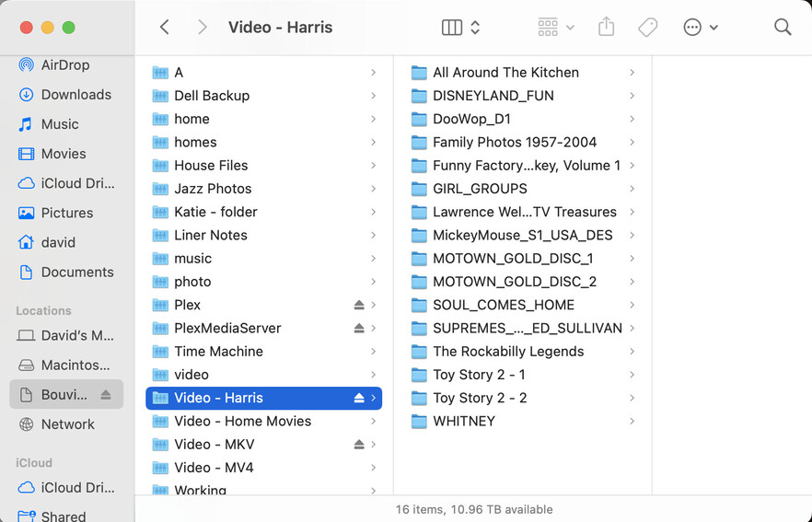Screen dimensions: 812x522
Task: Eject the Video - Harris share
Action: (359, 398)
